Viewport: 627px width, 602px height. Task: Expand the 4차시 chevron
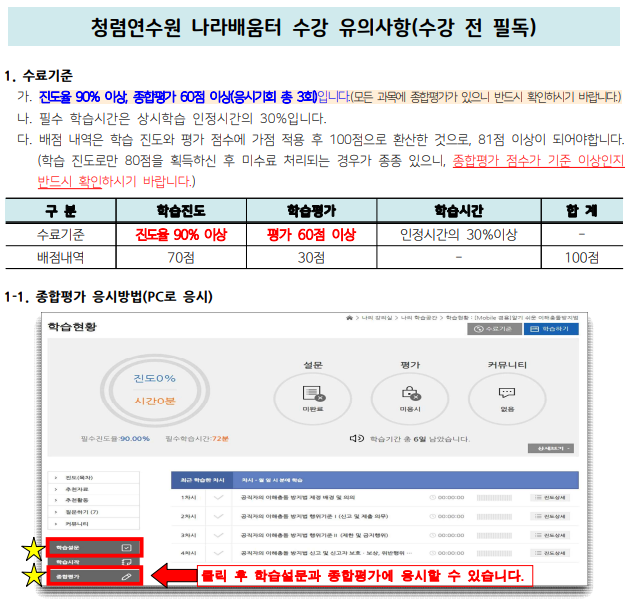point(218,553)
